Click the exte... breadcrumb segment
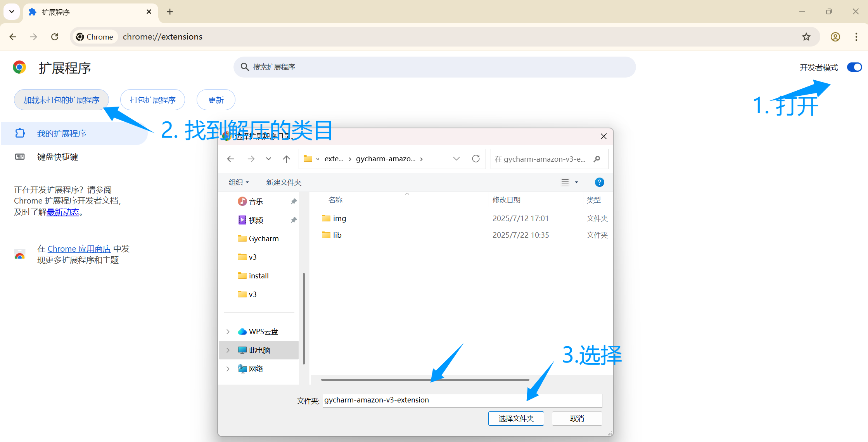This screenshot has height=442, width=868. 334,159
